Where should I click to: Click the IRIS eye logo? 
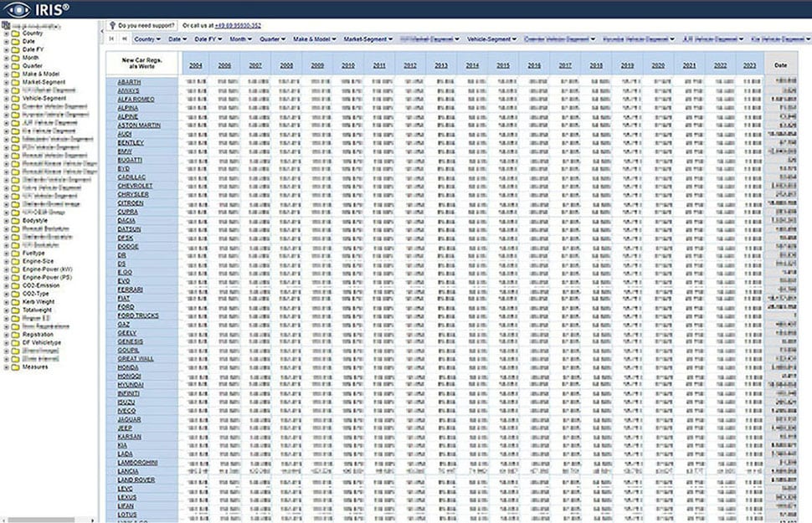[18, 9]
